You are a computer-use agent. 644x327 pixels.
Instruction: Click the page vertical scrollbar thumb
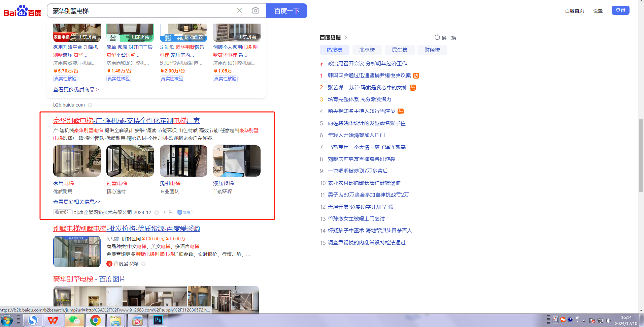641,155
